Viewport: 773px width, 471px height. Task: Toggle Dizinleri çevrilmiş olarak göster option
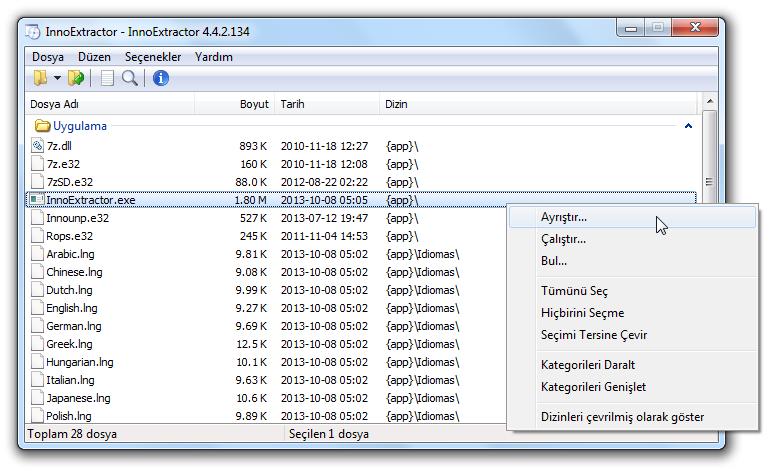coord(622,416)
